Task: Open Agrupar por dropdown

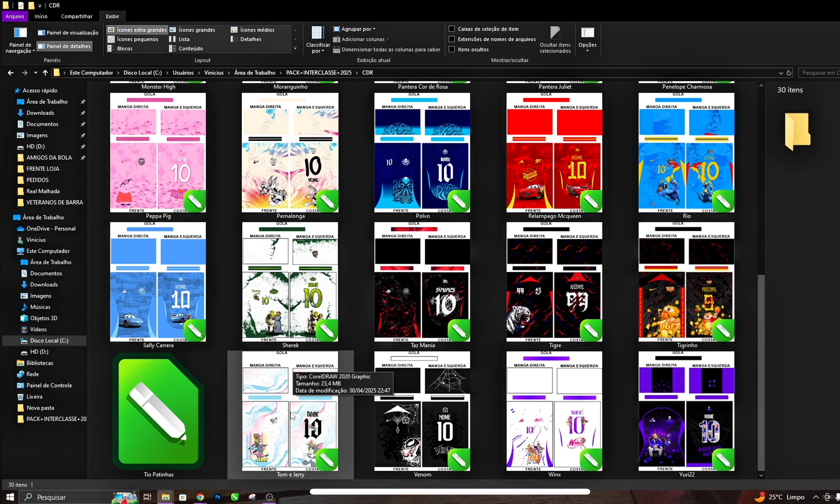Action: pos(354,29)
